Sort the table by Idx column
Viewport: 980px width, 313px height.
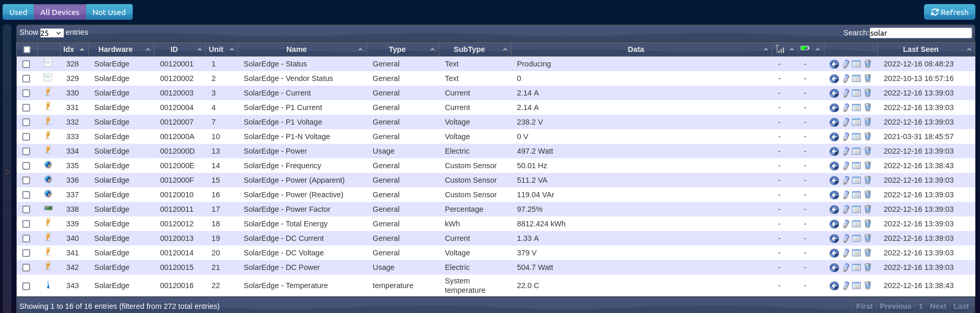(x=74, y=49)
